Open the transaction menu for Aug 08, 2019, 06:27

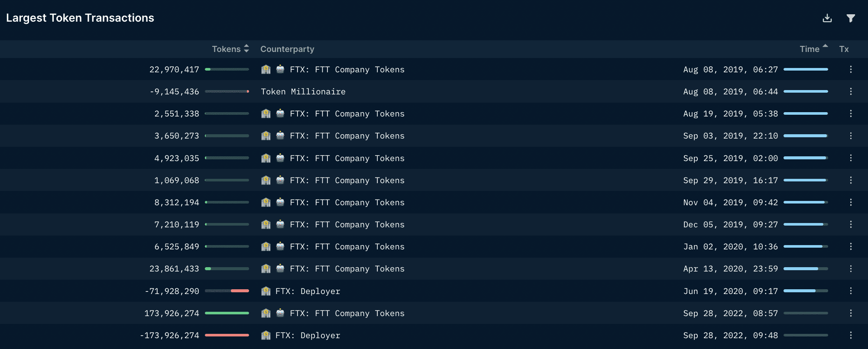[851, 69]
